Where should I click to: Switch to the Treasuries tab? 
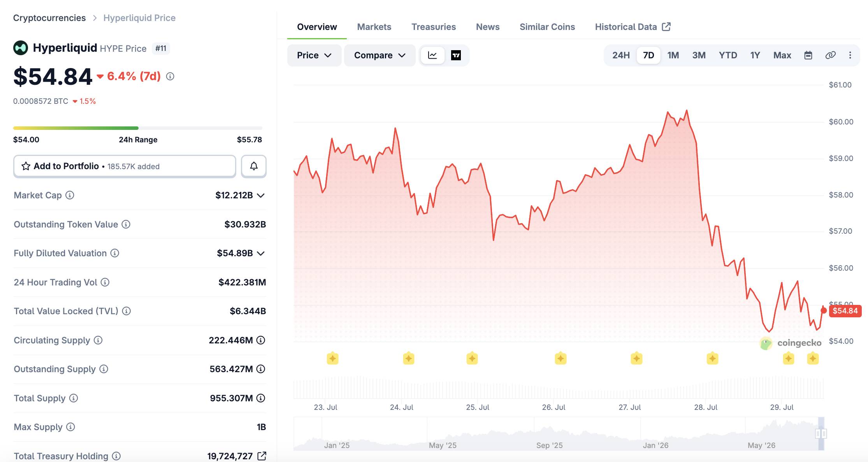click(x=434, y=27)
